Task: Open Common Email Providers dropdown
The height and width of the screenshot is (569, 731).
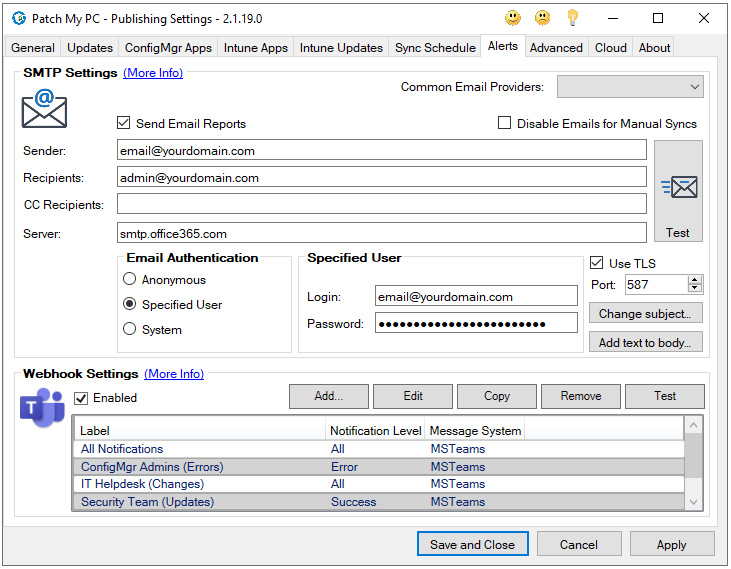Action: coord(630,87)
